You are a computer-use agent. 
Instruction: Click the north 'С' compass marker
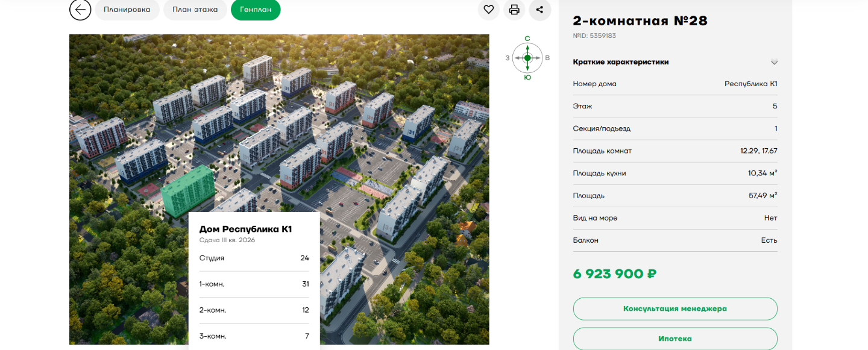tap(527, 39)
